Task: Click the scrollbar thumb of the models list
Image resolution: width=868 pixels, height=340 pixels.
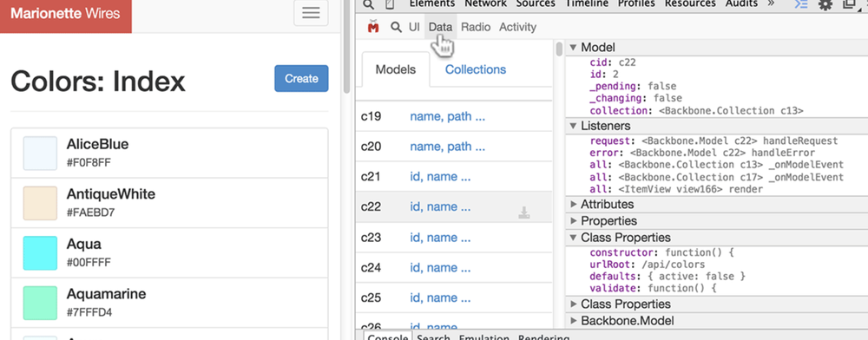Action: click(x=559, y=49)
